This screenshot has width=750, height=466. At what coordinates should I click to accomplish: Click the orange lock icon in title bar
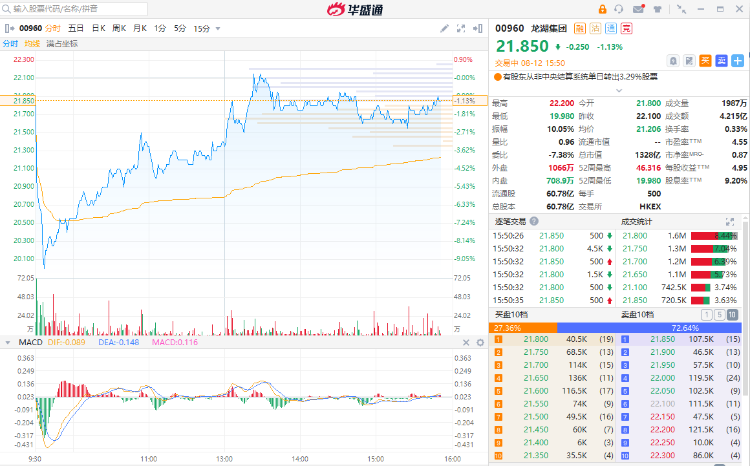602,9
